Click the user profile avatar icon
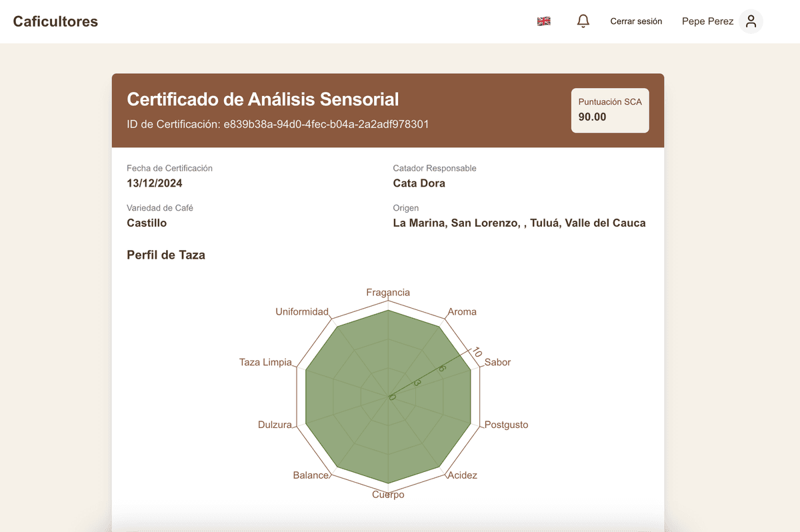 point(751,21)
